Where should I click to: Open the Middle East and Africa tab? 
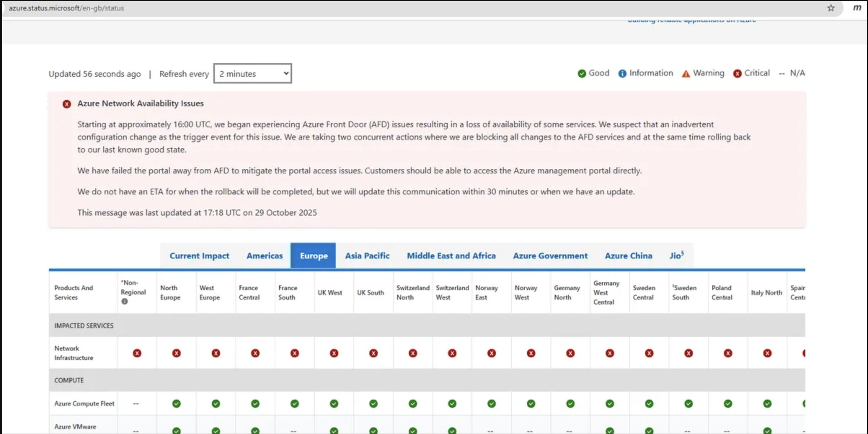point(451,256)
